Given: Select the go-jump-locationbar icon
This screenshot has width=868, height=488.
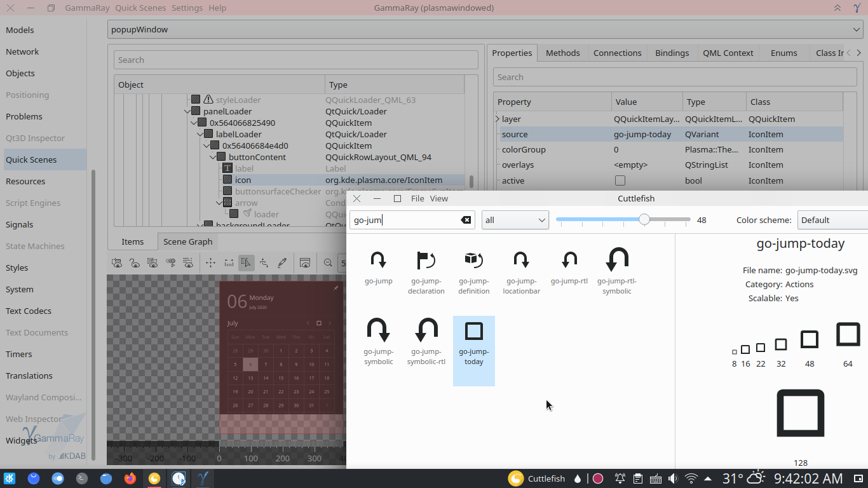Looking at the screenshot, I should pyautogui.click(x=521, y=271).
